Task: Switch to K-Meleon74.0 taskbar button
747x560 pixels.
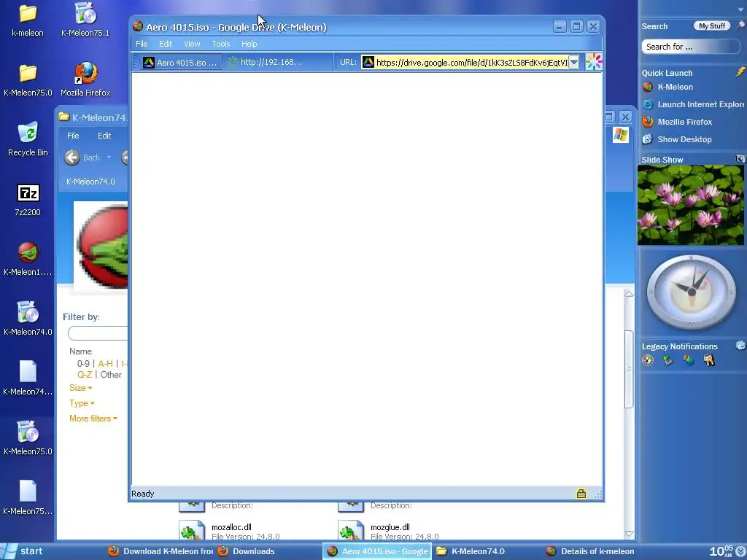Action: click(x=486, y=551)
